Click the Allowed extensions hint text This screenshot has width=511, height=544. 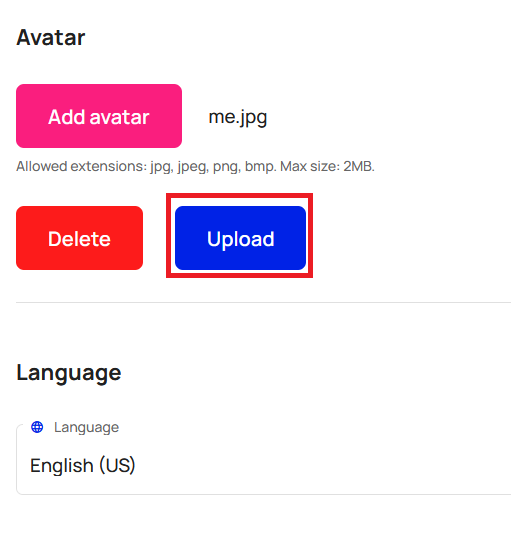pos(195,167)
